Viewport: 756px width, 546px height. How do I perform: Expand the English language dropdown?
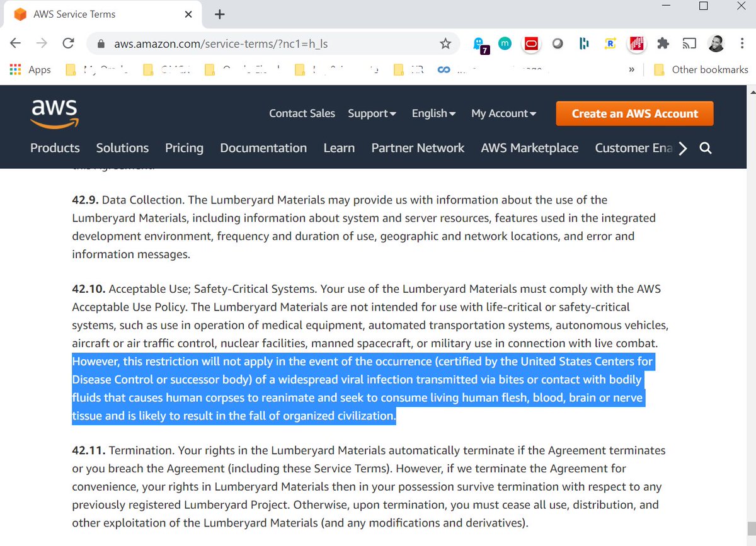pos(433,113)
